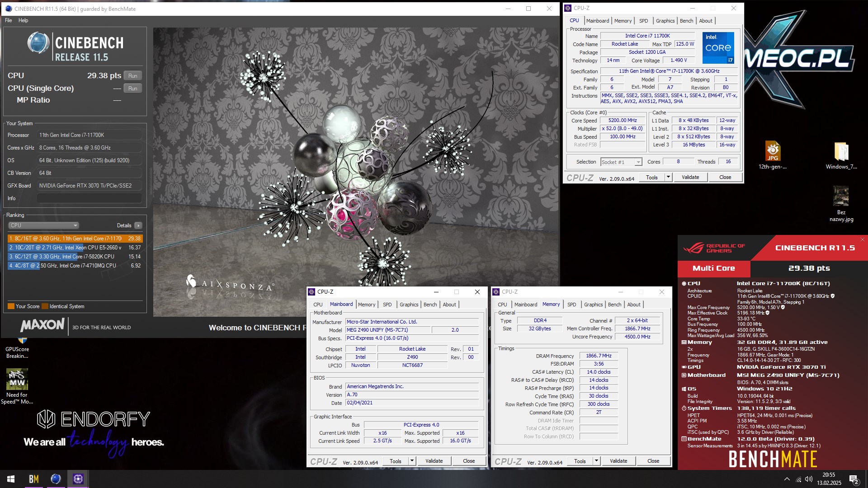Click the Memory section icon in BenchMate panel
868x488 pixels.
coord(684,343)
